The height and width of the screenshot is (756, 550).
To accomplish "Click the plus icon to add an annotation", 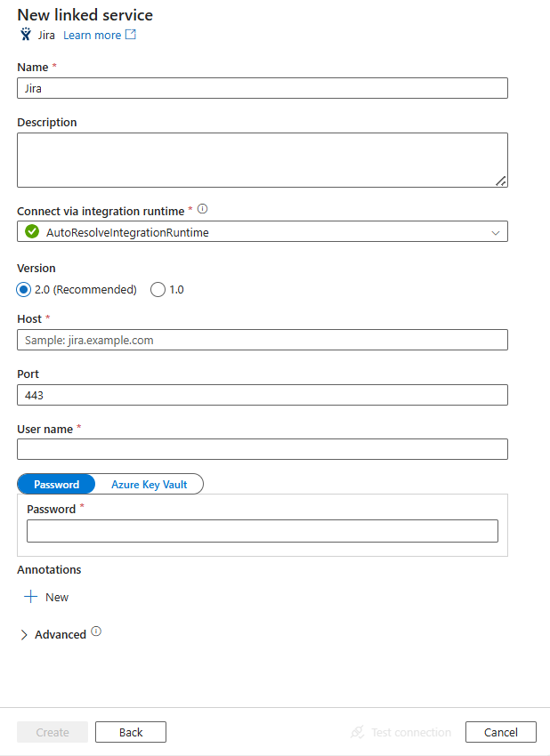I will pyautogui.click(x=29, y=597).
